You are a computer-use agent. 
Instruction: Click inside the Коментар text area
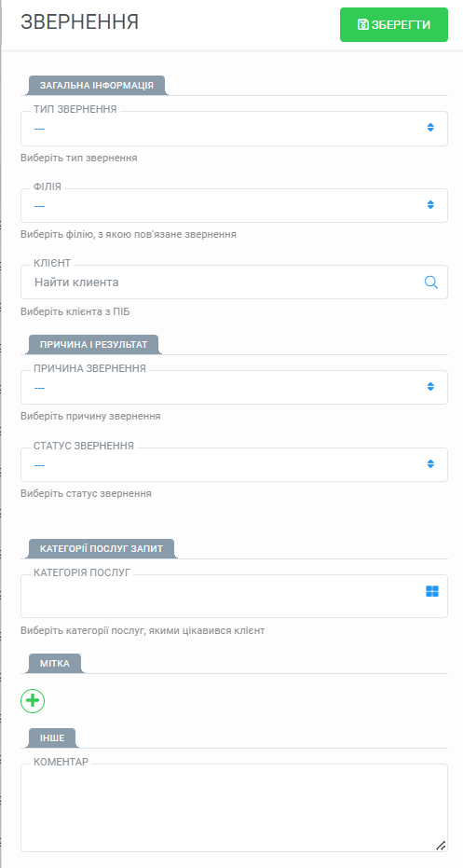coord(234,808)
